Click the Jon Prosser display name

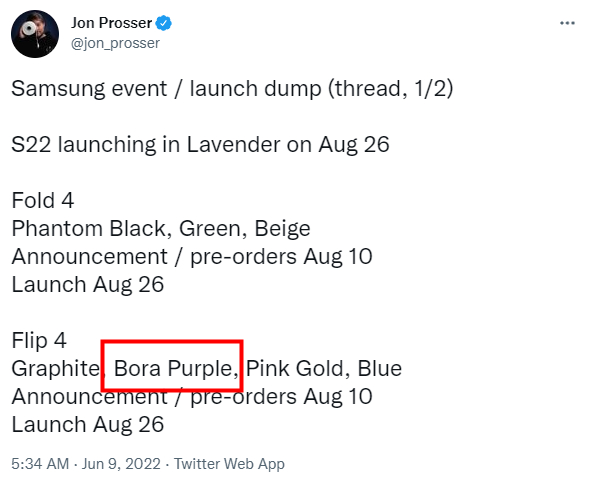pyautogui.click(x=112, y=23)
